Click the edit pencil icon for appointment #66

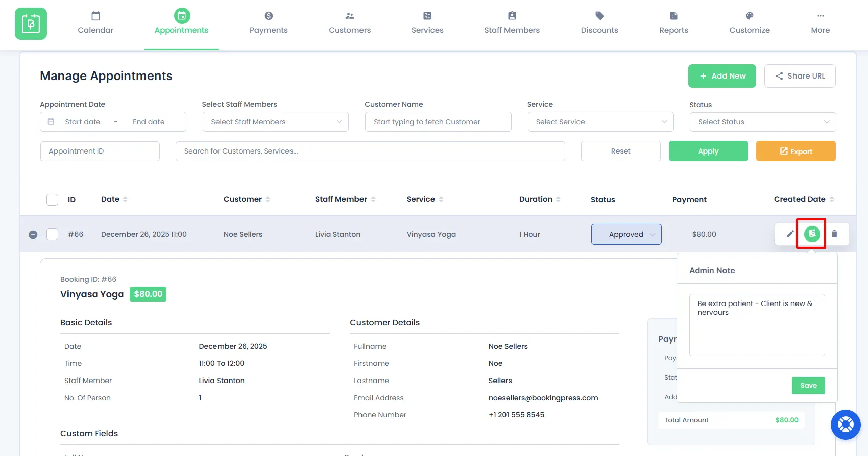click(x=790, y=234)
